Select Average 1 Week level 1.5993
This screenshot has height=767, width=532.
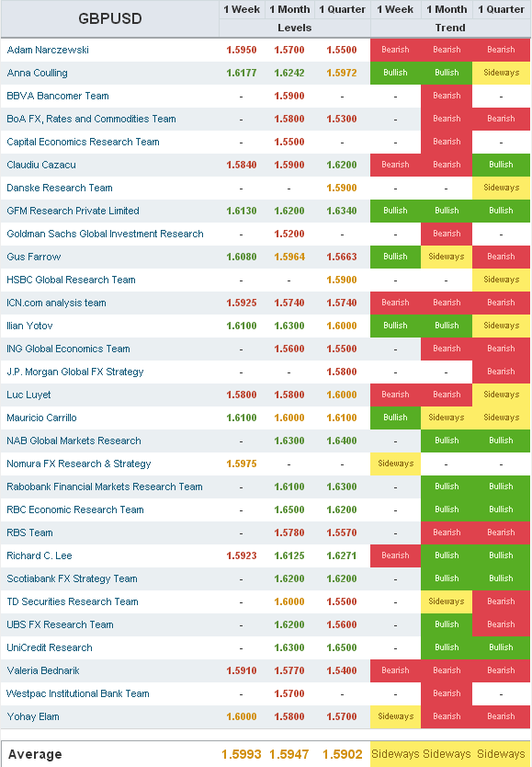pyautogui.click(x=242, y=754)
